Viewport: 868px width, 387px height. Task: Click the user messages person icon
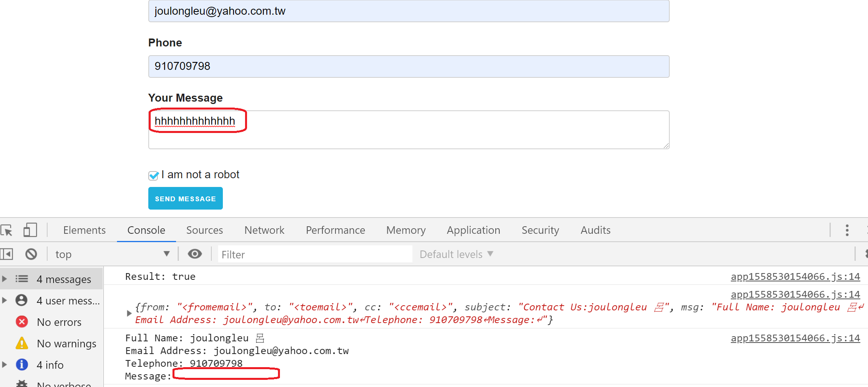tap(22, 300)
